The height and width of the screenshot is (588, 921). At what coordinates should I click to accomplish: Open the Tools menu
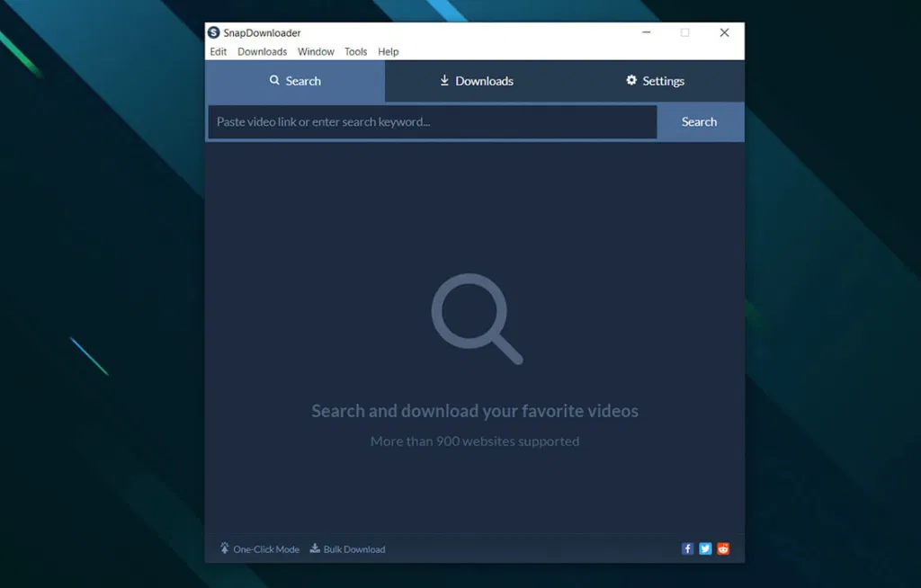click(x=355, y=51)
